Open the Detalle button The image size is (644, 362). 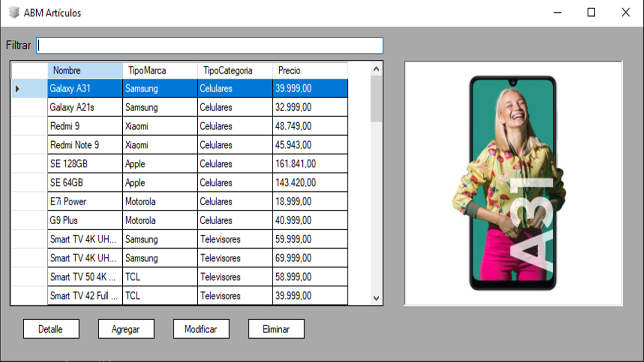51,329
